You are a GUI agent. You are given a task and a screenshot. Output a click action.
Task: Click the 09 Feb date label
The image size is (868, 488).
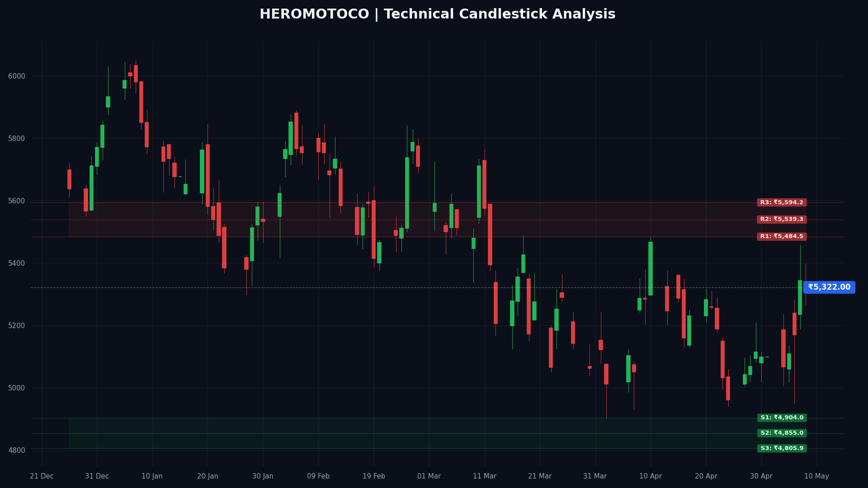(x=318, y=476)
